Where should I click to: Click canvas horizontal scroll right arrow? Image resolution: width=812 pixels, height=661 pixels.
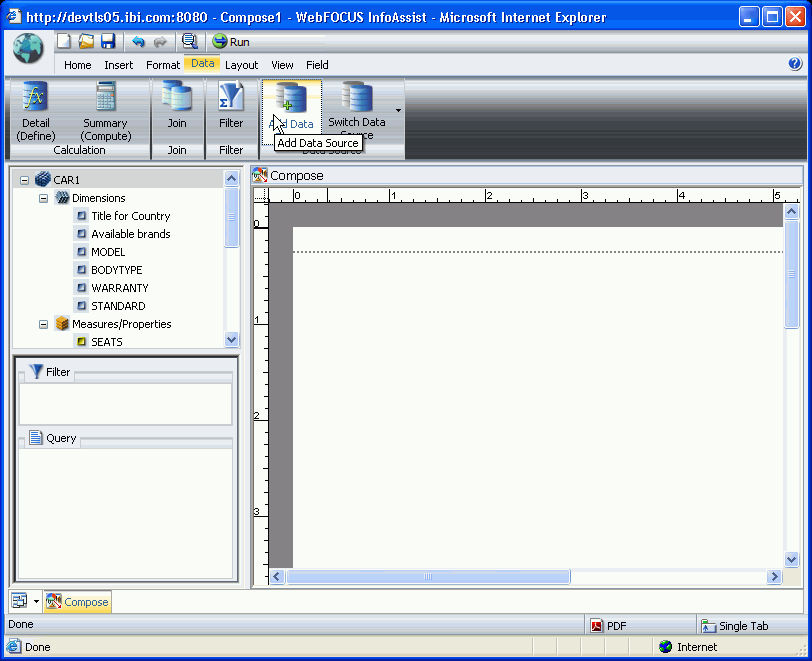[x=774, y=577]
